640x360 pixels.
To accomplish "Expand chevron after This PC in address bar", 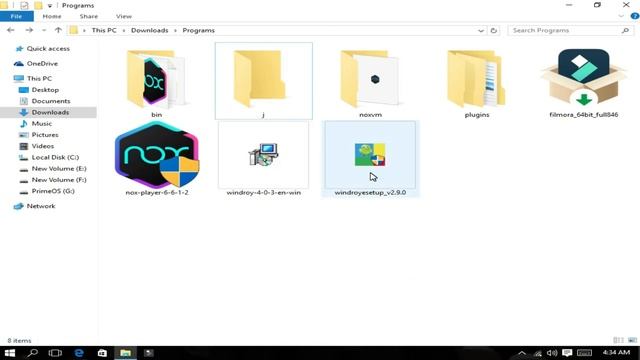I will click(124, 31).
